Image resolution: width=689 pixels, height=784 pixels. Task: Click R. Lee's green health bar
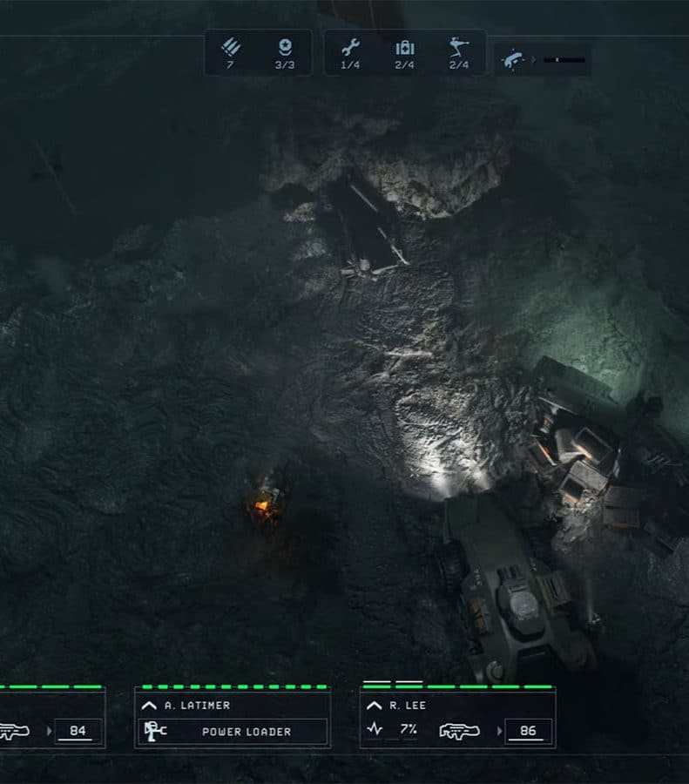click(x=457, y=687)
